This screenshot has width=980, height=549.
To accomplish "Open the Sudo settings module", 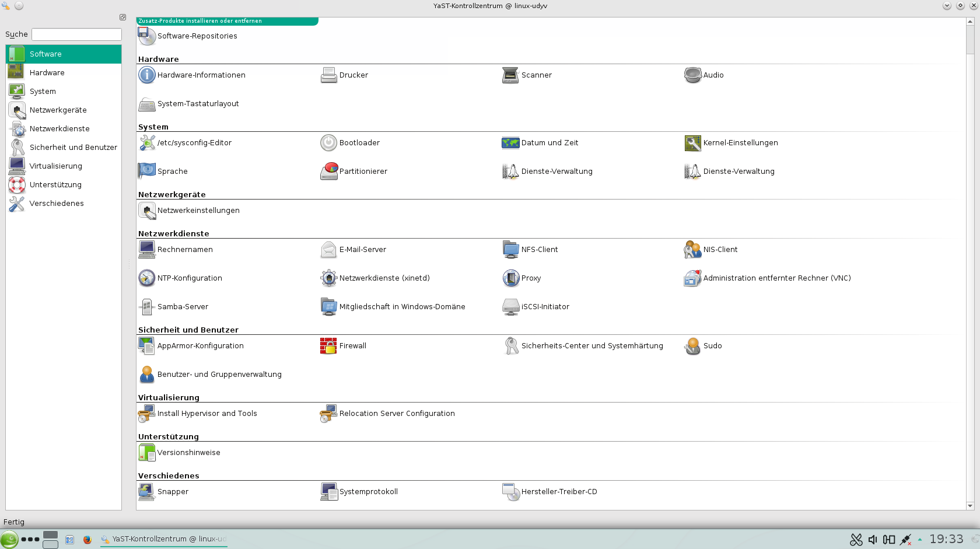I will click(712, 345).
